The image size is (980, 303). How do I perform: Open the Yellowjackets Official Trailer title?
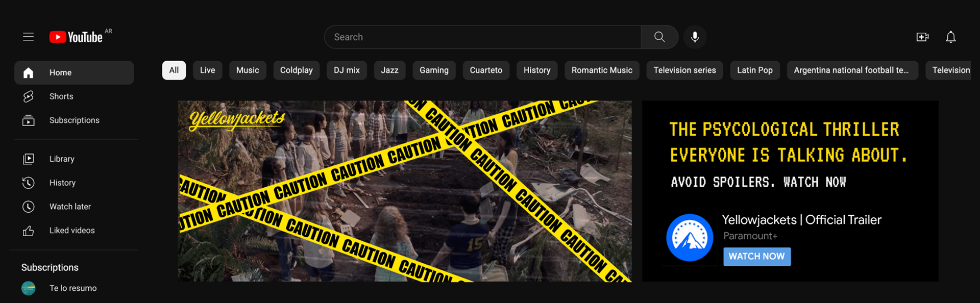coord(801,220)
